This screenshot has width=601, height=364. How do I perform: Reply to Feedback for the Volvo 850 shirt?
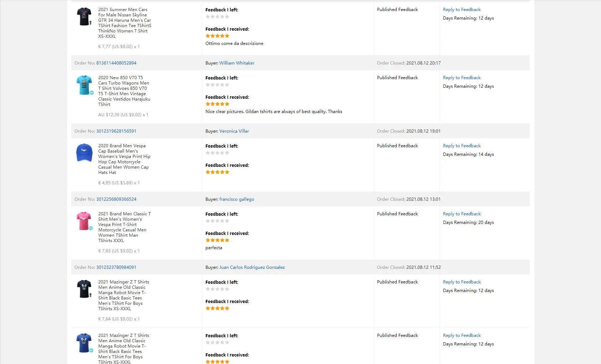[462, 78]
